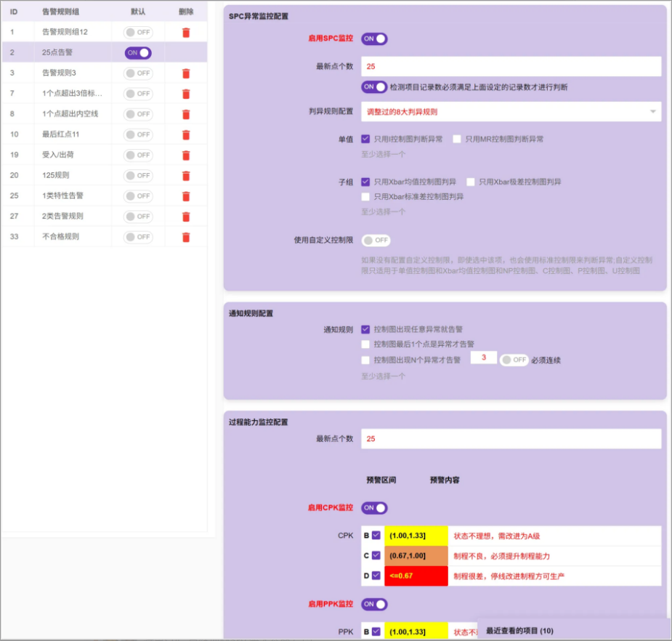Click the red <=0.67 CPK range cell
This screenshot has height=641, width=672.
pyautogui.click(x=416, y=576)
